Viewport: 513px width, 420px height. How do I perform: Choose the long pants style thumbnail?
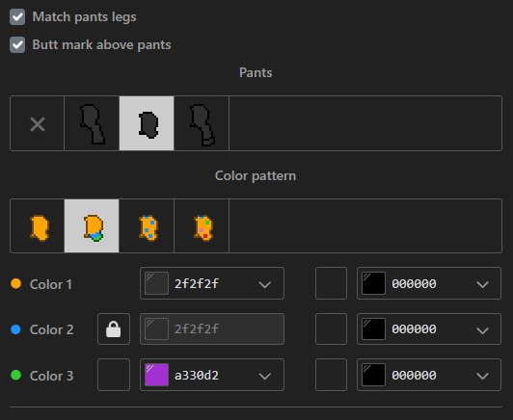92,123
